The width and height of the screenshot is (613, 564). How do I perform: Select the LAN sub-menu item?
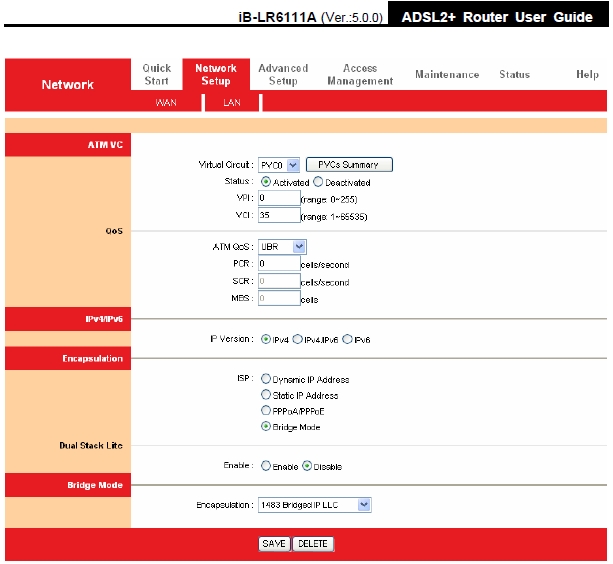point(231,103)
